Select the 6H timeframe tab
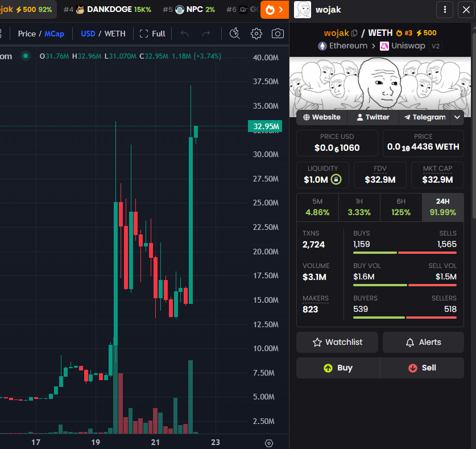Image resolution: width=476 pixels, height=449 pixels. pos(401,207)
